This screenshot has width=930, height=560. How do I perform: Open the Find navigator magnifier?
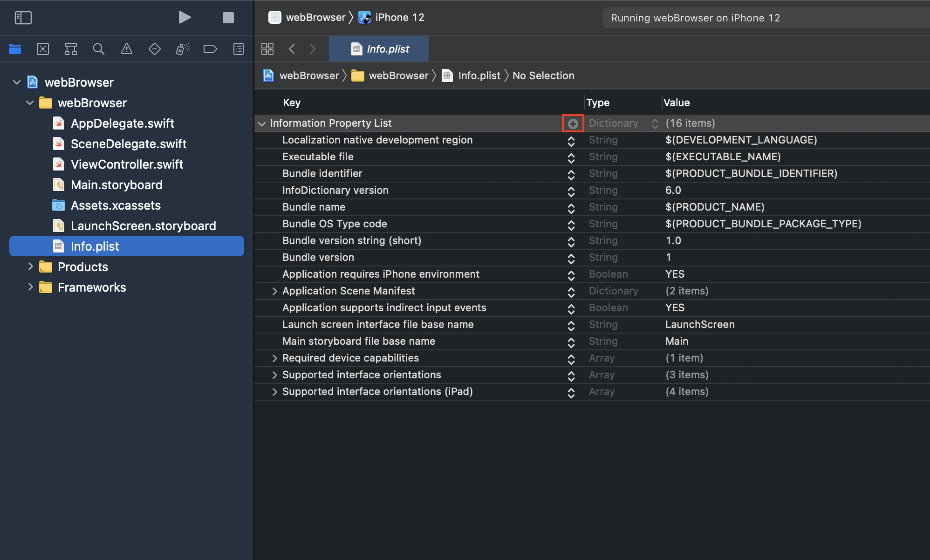tap(98, 49)
